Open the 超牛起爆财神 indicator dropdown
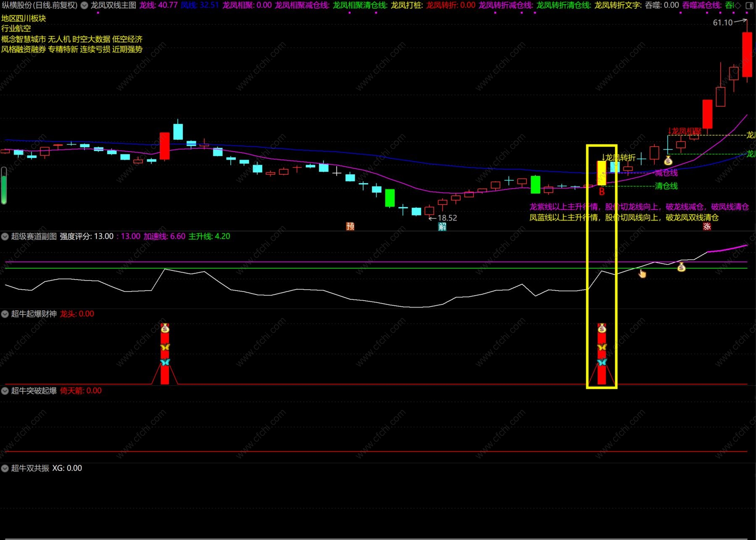The width and height of the screenshot is (756, 540). pyautogui.click(x=5, y=314)
